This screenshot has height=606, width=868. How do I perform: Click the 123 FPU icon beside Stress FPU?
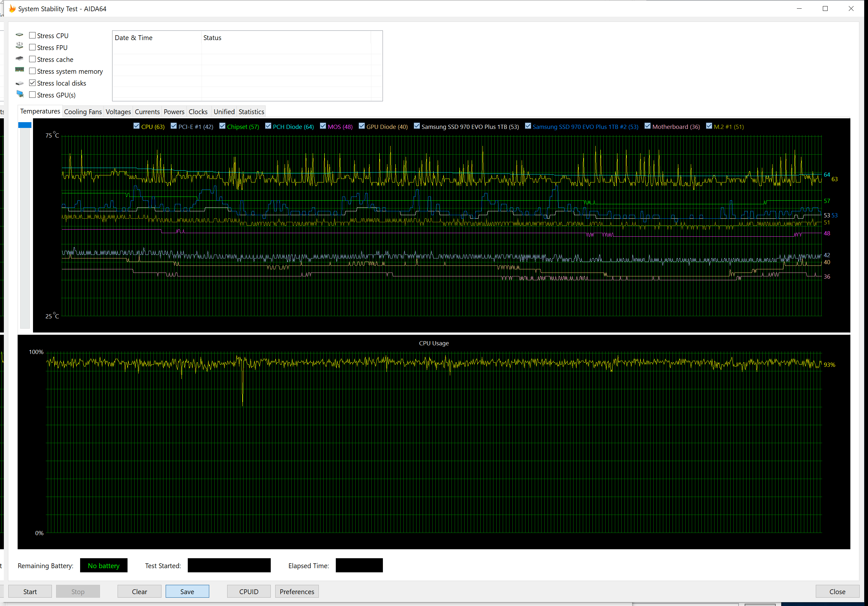pyautogui.click(x=19, y=46)
